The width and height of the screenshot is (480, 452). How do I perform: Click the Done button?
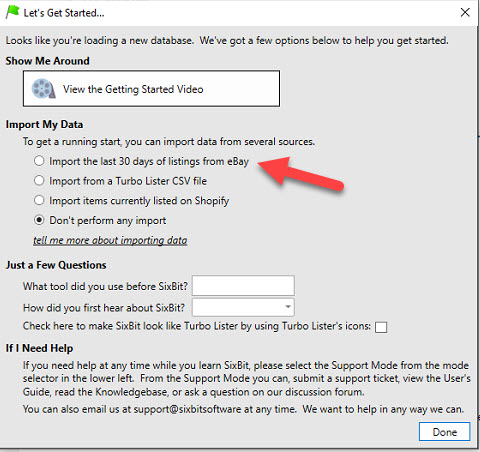[444, 432]
